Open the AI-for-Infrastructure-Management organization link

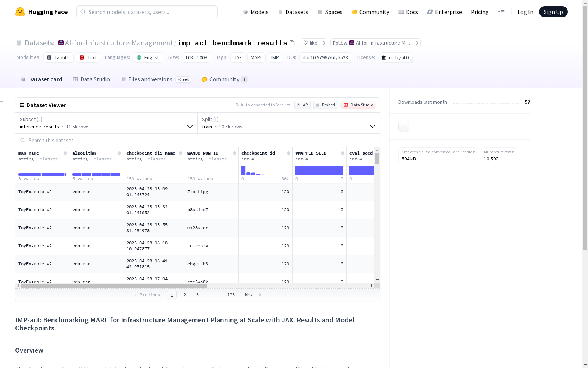point(119,43)
